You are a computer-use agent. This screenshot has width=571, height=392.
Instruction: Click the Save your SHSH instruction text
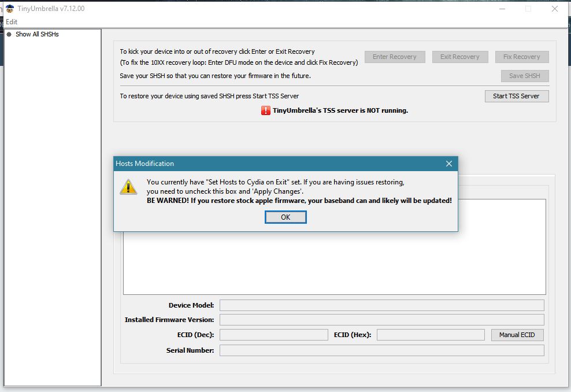[x=215, y=76]
